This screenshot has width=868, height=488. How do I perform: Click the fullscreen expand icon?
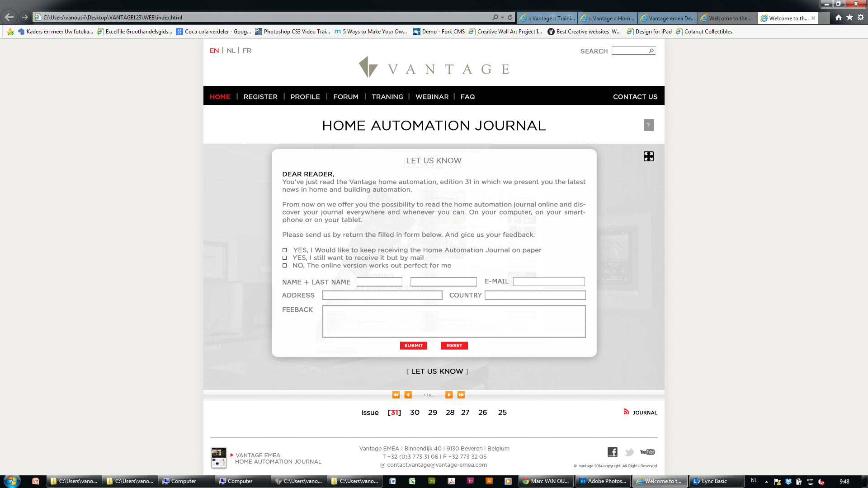tap(648, 156)
